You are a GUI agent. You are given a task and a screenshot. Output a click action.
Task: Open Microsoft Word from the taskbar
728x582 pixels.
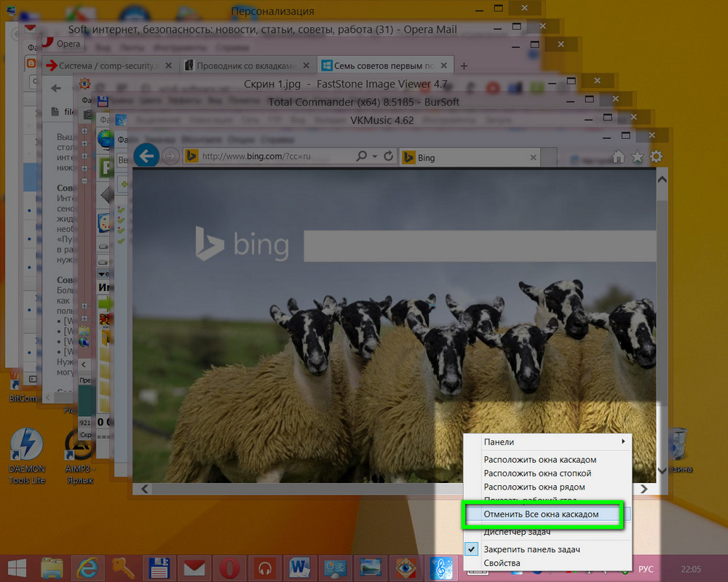tap(299, 568)
